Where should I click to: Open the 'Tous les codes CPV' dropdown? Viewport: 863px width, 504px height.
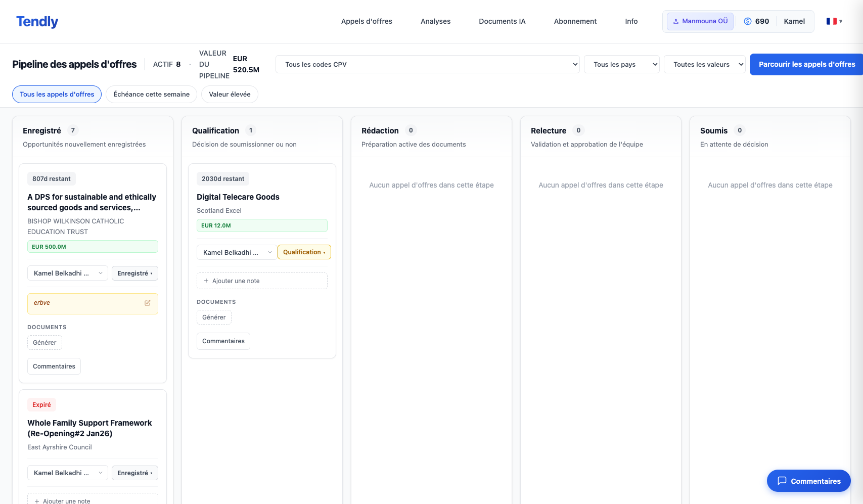click(427, 64)
